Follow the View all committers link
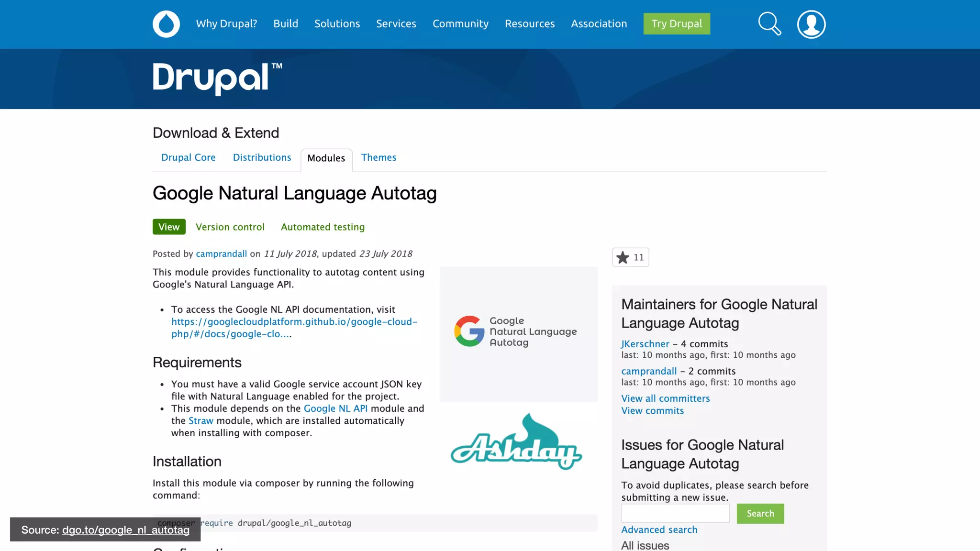This screenshot has width=980, height=551. (x=665, y=398)
